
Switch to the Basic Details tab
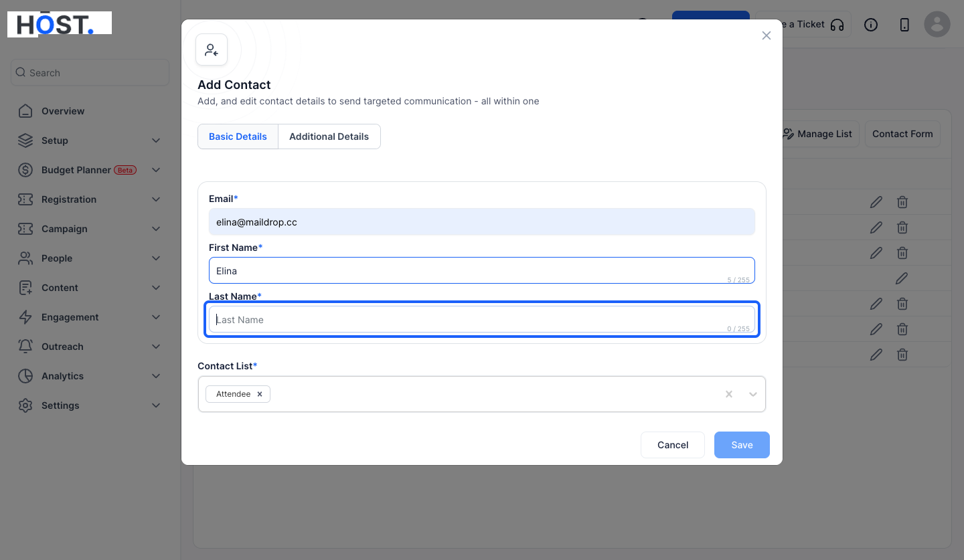pos(238,136)
